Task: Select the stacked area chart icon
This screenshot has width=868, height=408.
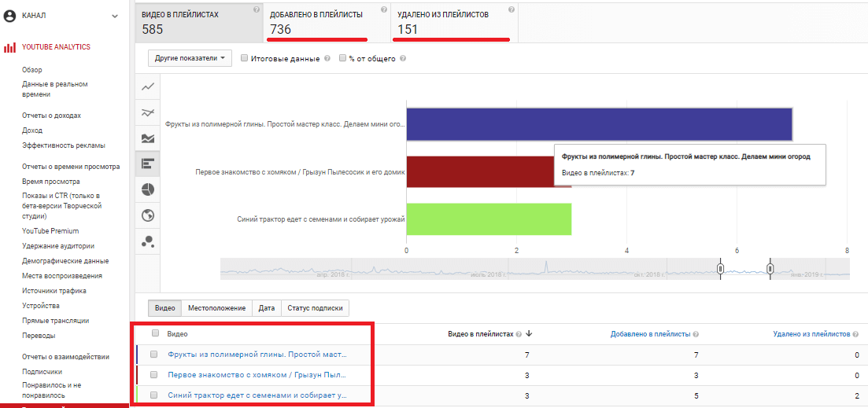Action: 147,138
